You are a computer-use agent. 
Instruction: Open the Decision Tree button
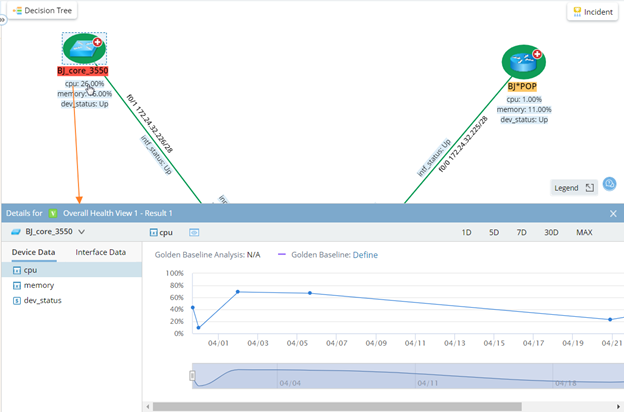click(x=42, y=10)
